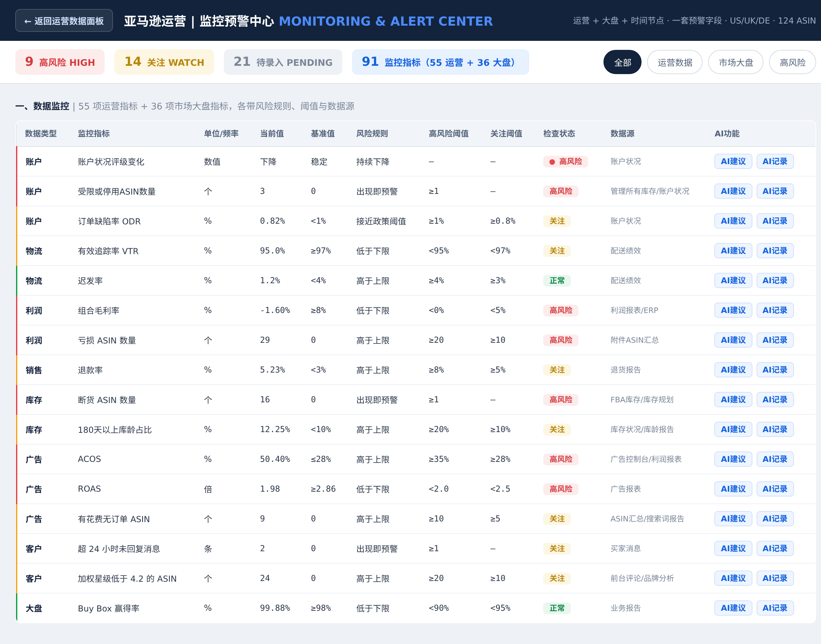Select the 全部 filter tab
Image resolution: width=821 pixels, height=644 pixels.
tap(622, 62)
